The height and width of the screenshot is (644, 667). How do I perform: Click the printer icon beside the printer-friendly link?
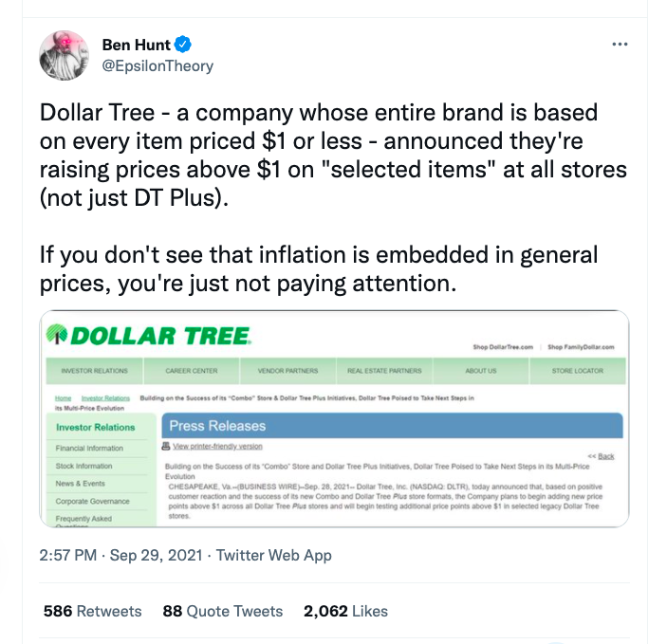click(x=166, y=446)
